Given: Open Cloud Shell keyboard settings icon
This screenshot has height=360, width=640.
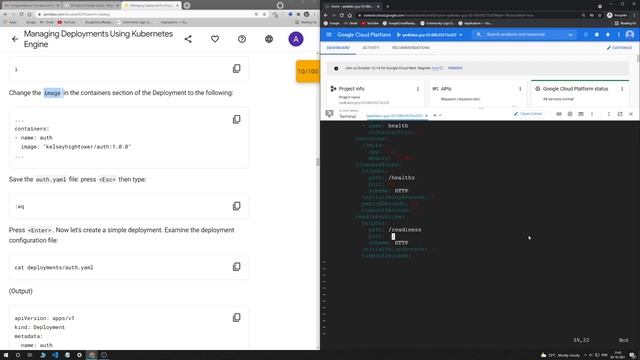Looking at the screenshot, I should (559, 114).
